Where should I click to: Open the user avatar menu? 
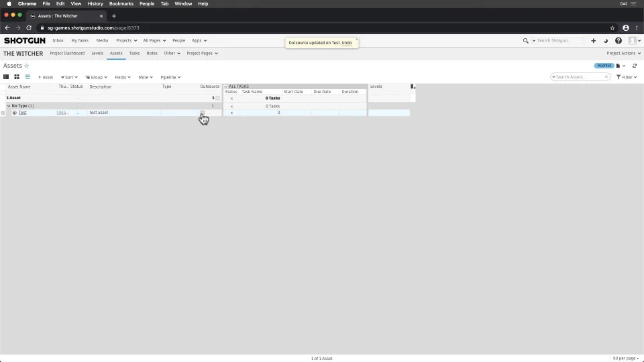coord(635,41)
